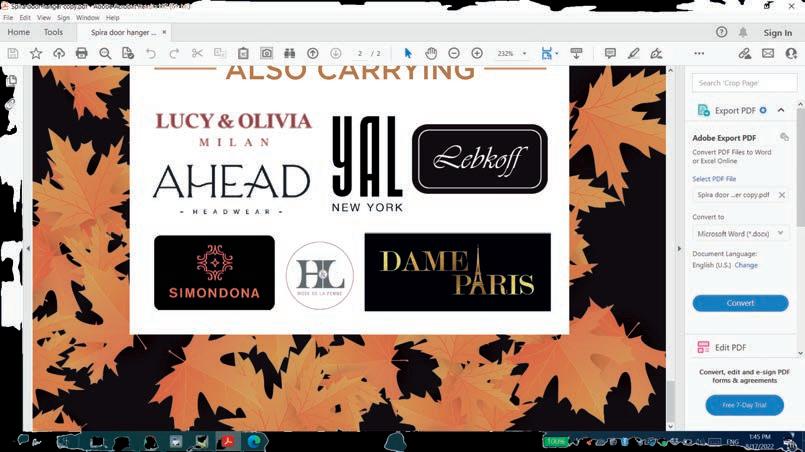Click the Change language link
The image size is (805, 452).
[746, 265]
